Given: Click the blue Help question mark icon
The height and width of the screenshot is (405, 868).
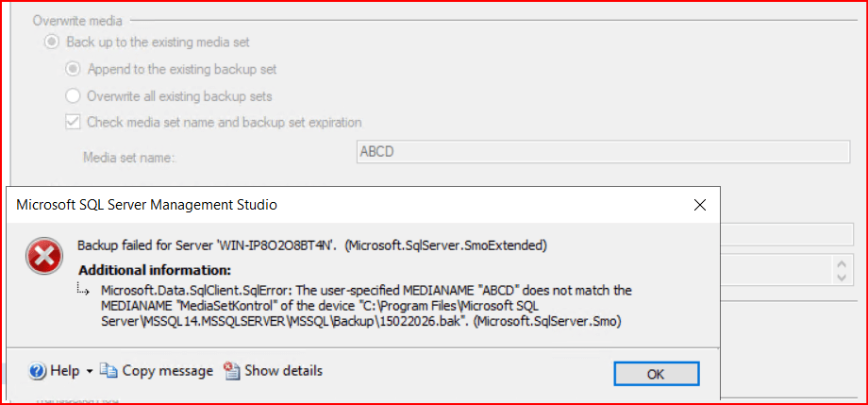Looking at the screenshot, I should (x=38, y=371).
